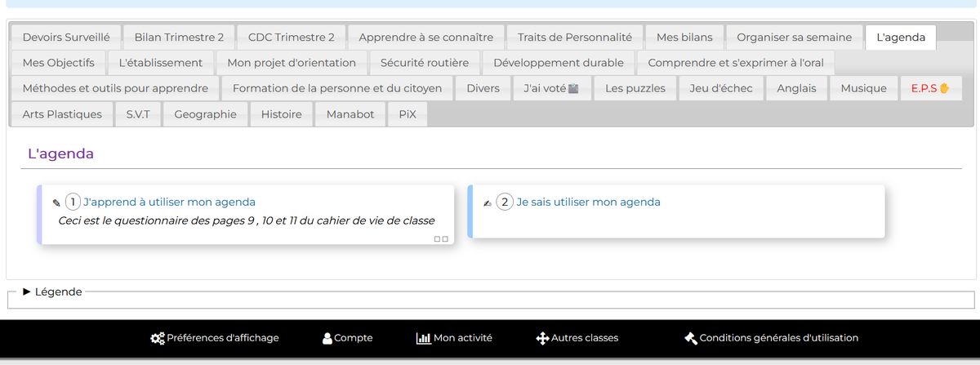Go to the Développement durable tab
This screenshot has height=365, width=980.
(559, 62)
